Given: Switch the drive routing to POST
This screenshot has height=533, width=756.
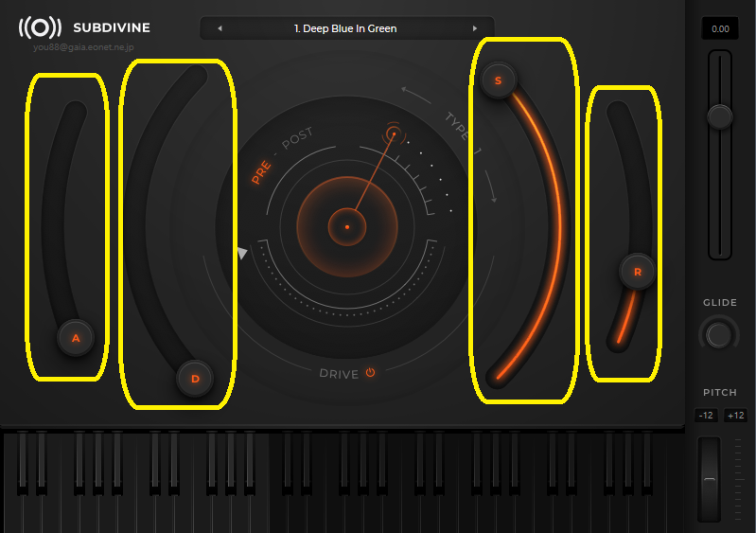Looking at the screenshot, I should (x=297, y=139).
